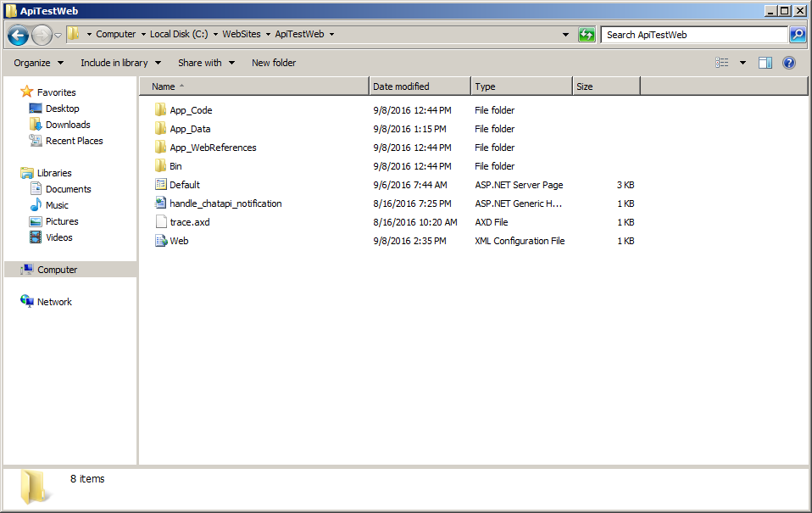The image size is (812, 513).
Task: Open Desktop in Favorites
Action: [62, 109]
